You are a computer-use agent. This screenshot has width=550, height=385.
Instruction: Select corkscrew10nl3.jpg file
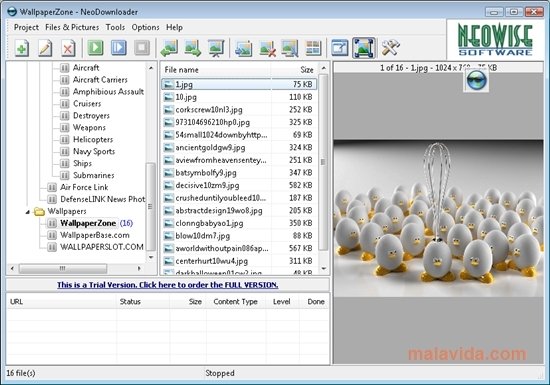239,109
